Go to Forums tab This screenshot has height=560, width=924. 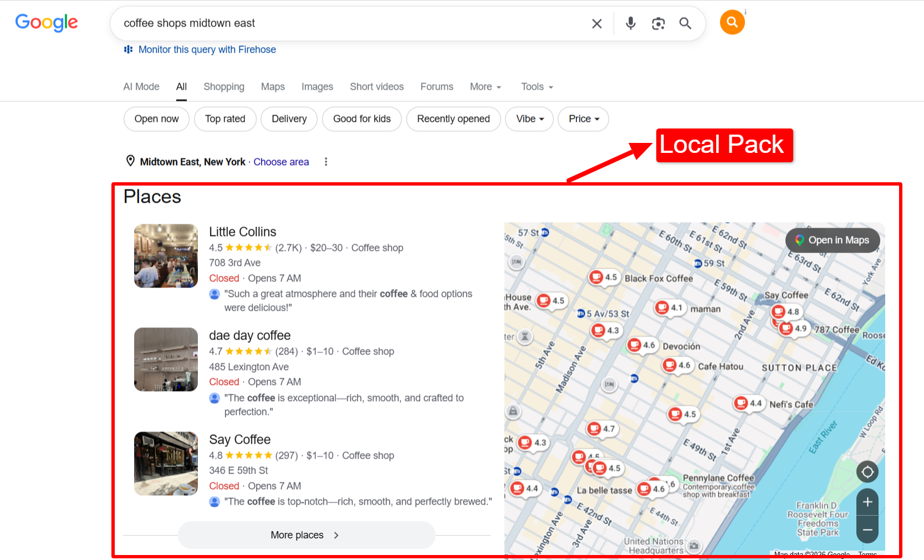[x=437, y=86]
